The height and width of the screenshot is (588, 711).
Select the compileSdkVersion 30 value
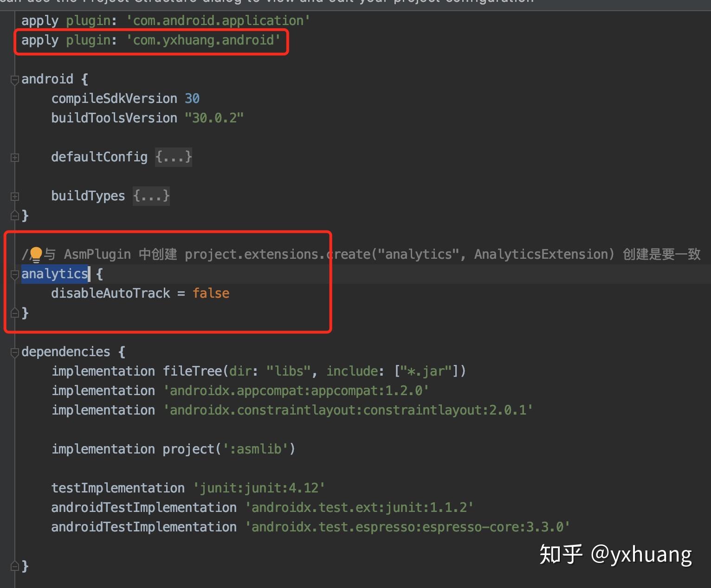point(192,98)
